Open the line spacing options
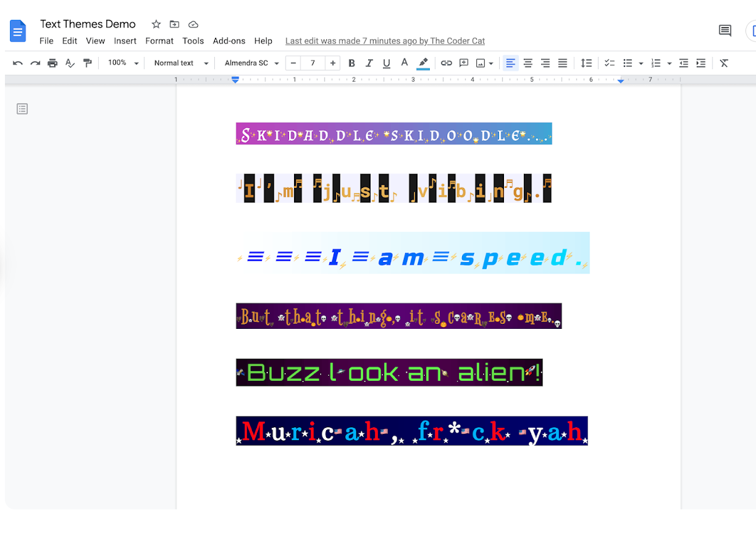756x544 pixels. (x=586, y=62)
